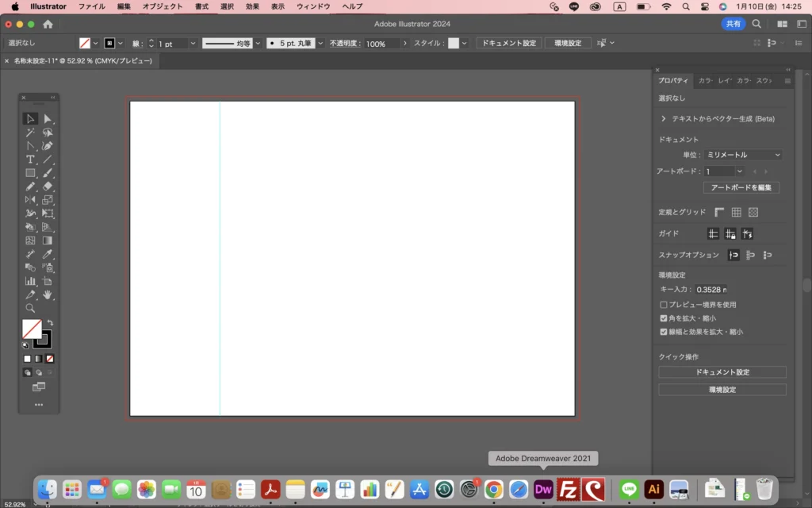Viewport: 812px width, 508px height.
Task: Open the ウィンドウ menu
Action: pos(313,6)
